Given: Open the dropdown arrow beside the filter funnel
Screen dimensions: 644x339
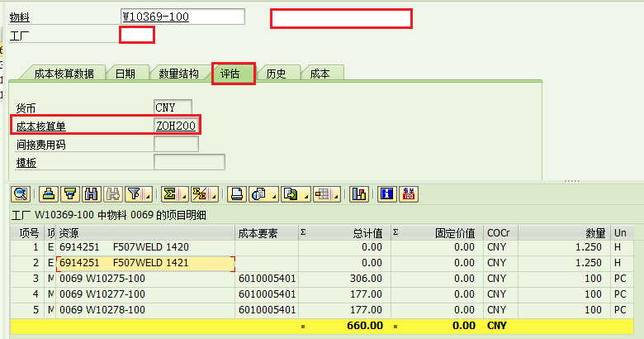Looking at the screenshot, I should pyautogui.click(x=148, y=193).
